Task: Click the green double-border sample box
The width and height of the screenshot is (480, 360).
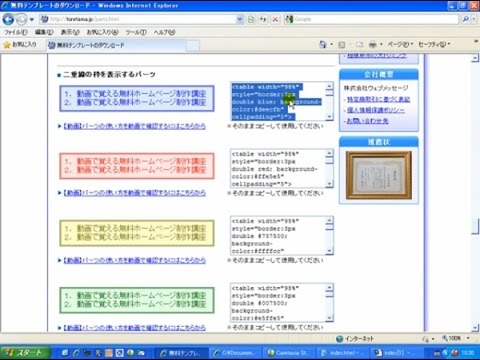Action: (137, 300)
